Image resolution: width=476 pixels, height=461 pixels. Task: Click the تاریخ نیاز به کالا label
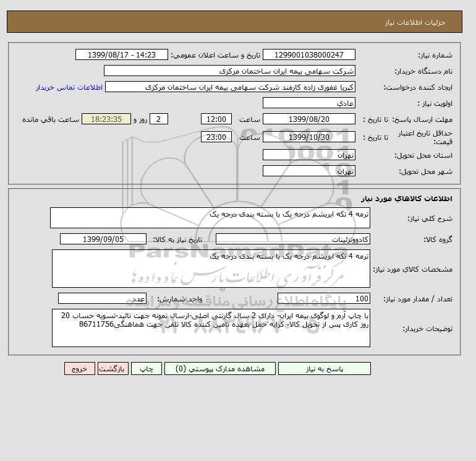tap(177, 239)
